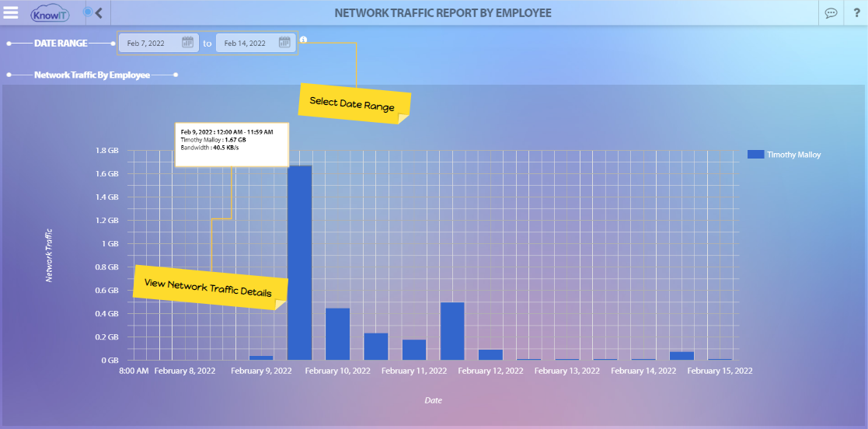Screen dimensions: 868x429
Task: Click the DATE RANGE label
Action: point(61,43)
